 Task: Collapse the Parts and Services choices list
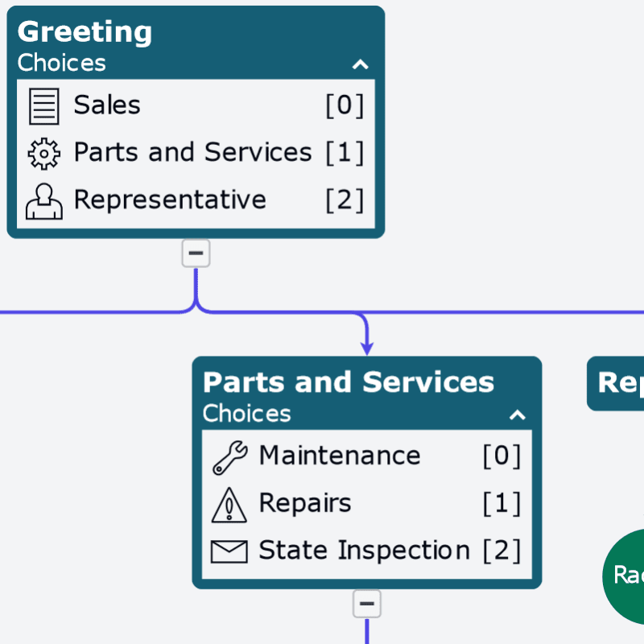pyautogui.click(x=518, y=415)
